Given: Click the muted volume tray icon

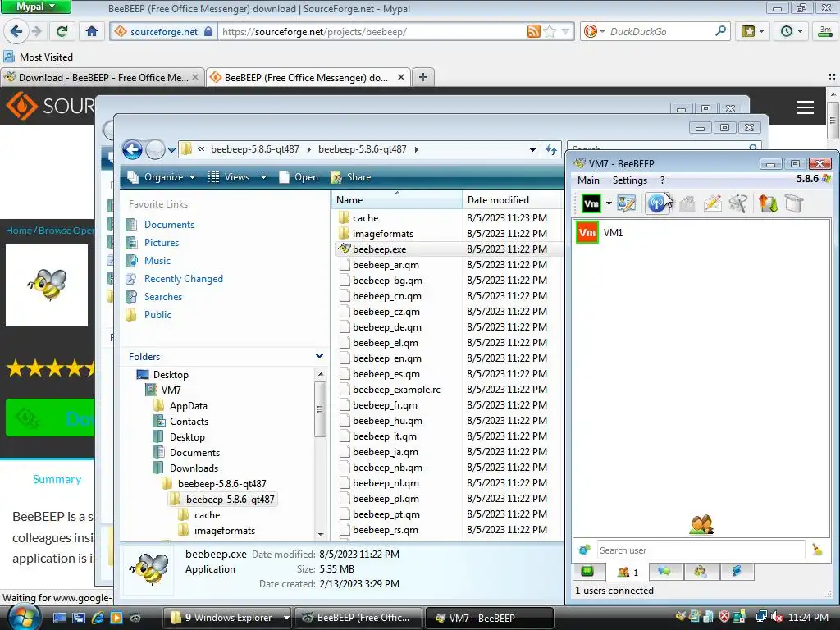Looking at the screenshot, I should pos(777,617).
